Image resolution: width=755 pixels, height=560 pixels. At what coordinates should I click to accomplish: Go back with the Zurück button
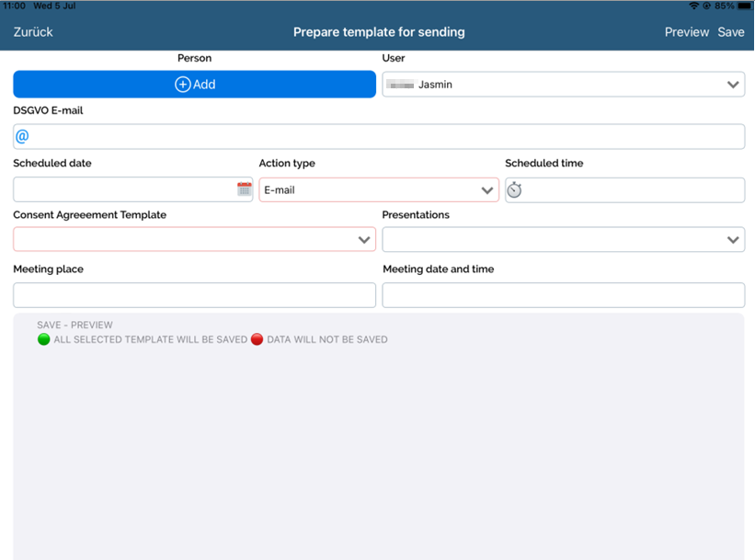pos(33,32)
